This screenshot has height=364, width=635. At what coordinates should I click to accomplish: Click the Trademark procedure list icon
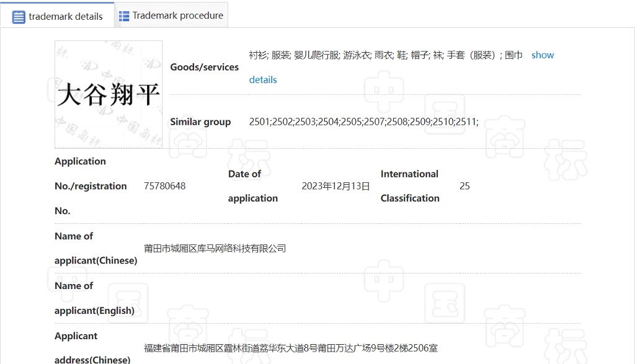click(x=124, y=16)
